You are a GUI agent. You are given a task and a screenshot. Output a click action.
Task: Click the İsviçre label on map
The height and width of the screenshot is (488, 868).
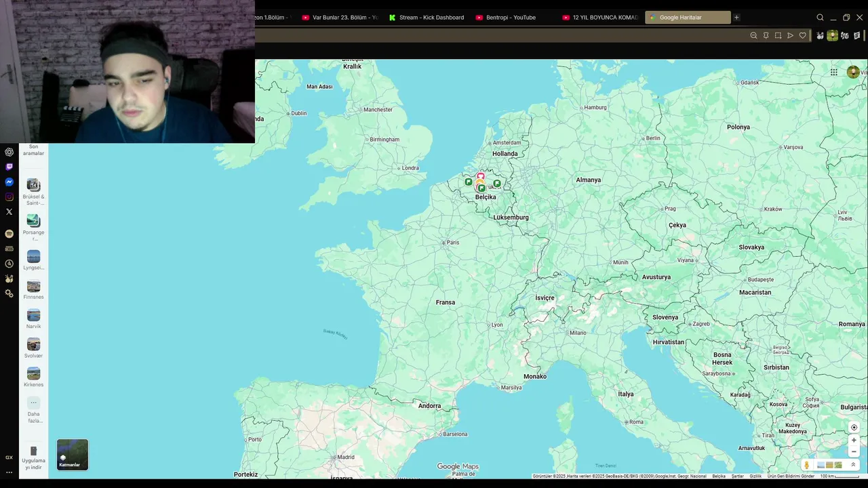[x=545, y=298]
